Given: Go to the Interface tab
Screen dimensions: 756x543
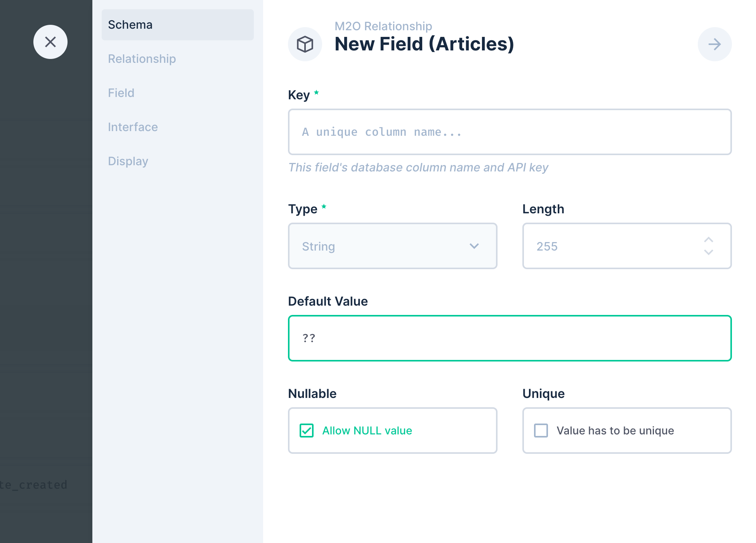Looking at the screenshot, I should (x=133, y=127).
